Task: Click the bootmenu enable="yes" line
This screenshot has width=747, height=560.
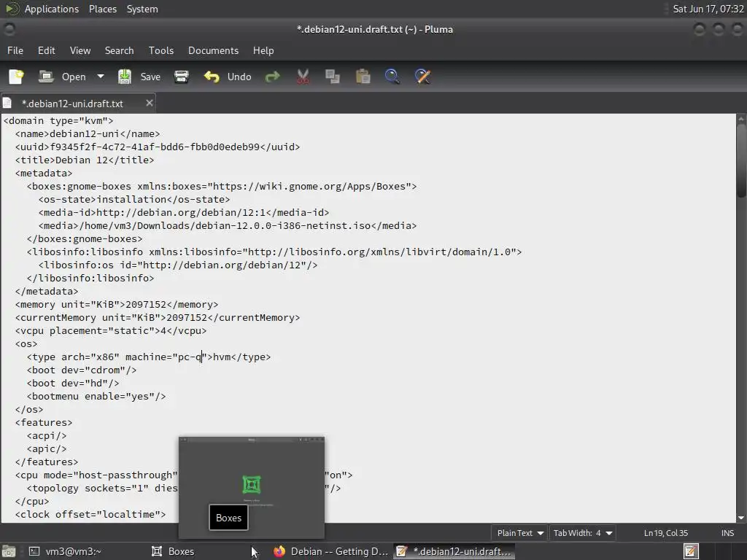Action: tap(96, 396)
